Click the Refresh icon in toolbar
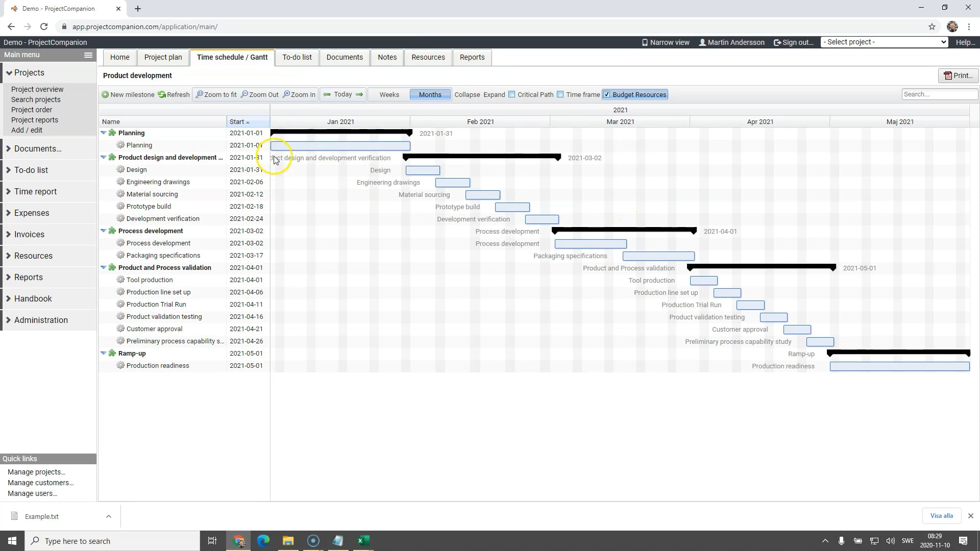Image resolution: width=980 pixels, height=551 pixels. tap(162, 95)
